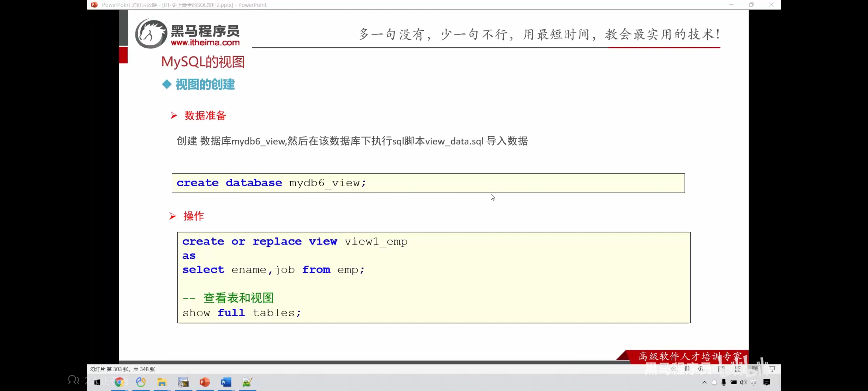Expand hidden system tray icons chevron
This screenshot has width=868, height=391.
(704, 382)
